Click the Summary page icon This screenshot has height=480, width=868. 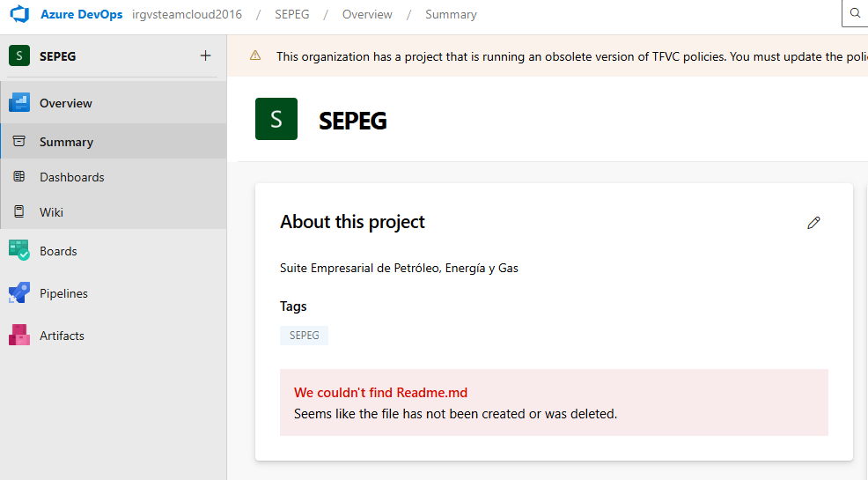coord(19,141)
